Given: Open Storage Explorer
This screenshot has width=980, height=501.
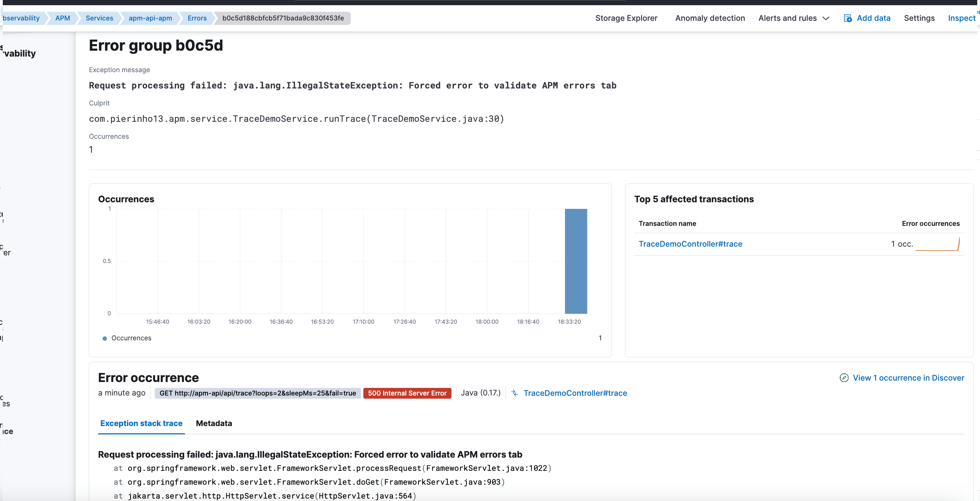Looking at the screenshot, I should coord(626,18).
